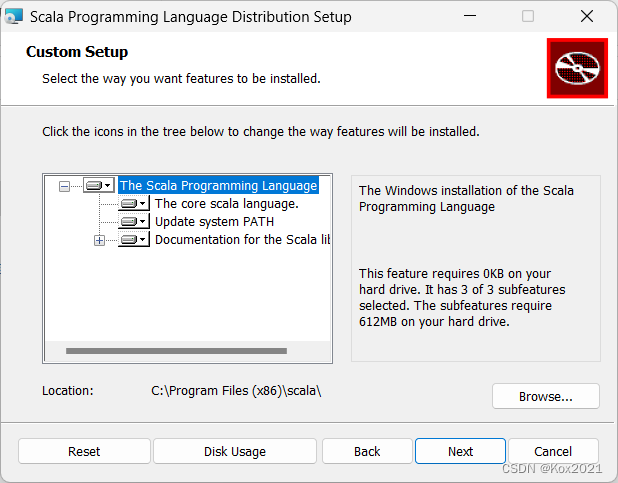Minimize the setup window
The image size is (618, 483).
pyautogui.click(x=470, y=16)
